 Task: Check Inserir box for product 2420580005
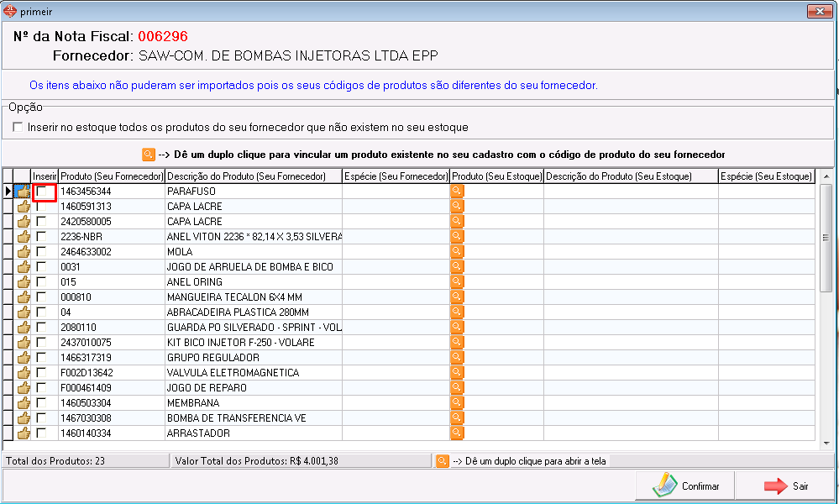pyautogui.click(x=41, y=221)
